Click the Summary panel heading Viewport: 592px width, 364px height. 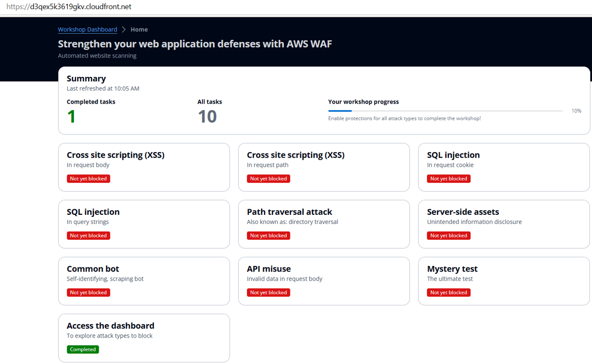pyautogui.click(x=86, y=79)
